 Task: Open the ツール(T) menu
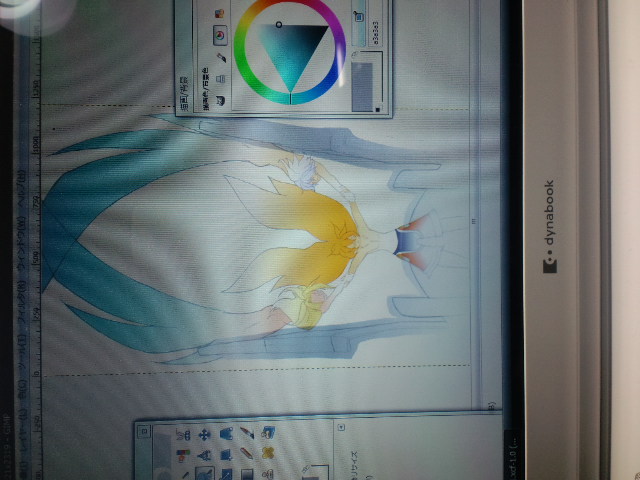(x=22, y=351)
